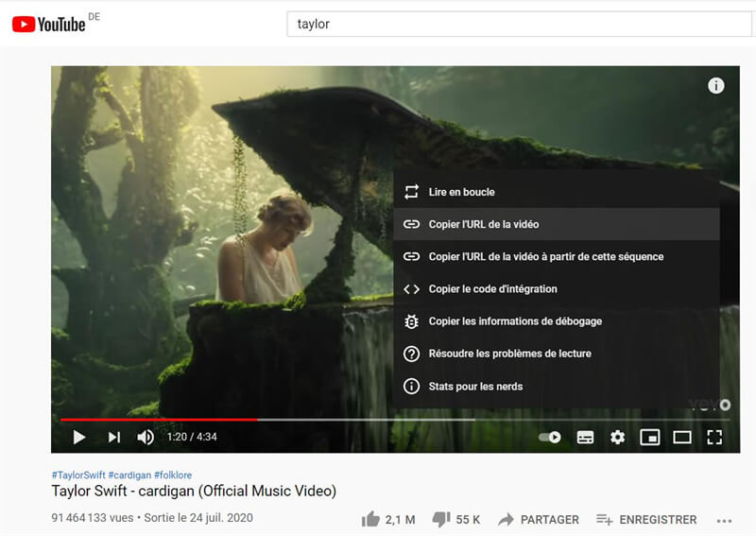Select 'Copier les informations de débogage'
756x536 pixels.
click(557, 321)
